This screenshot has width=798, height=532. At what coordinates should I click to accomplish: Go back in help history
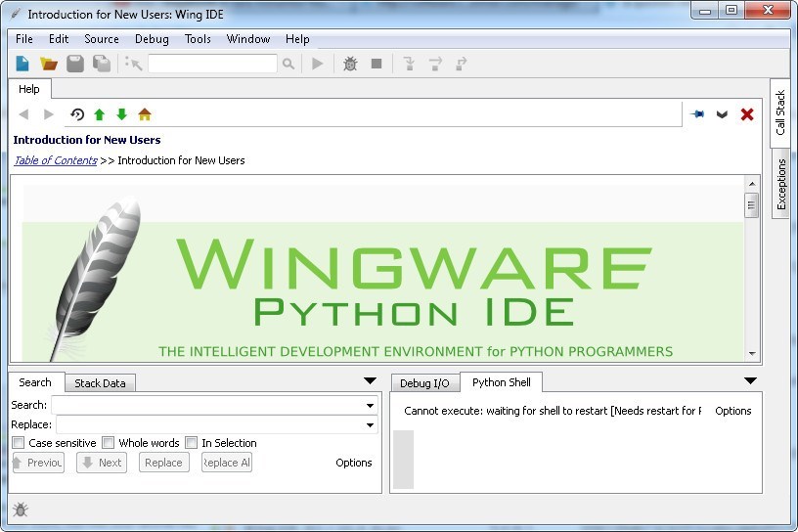[x=23, y=114]
